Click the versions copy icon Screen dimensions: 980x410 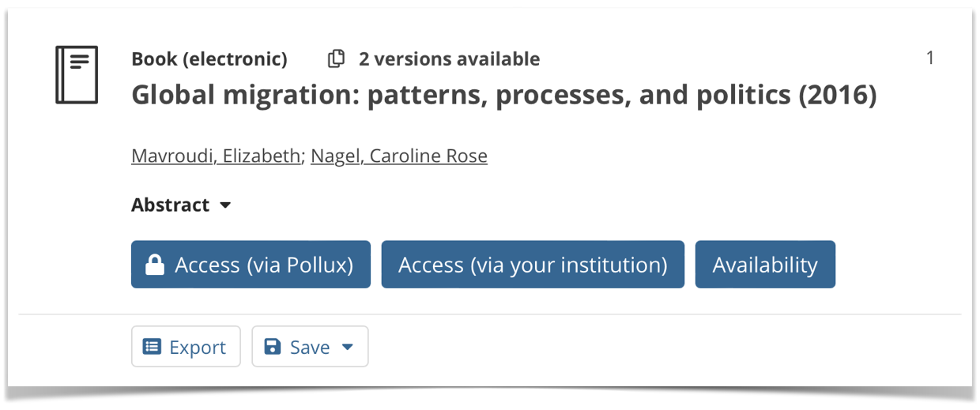(337, 59)
